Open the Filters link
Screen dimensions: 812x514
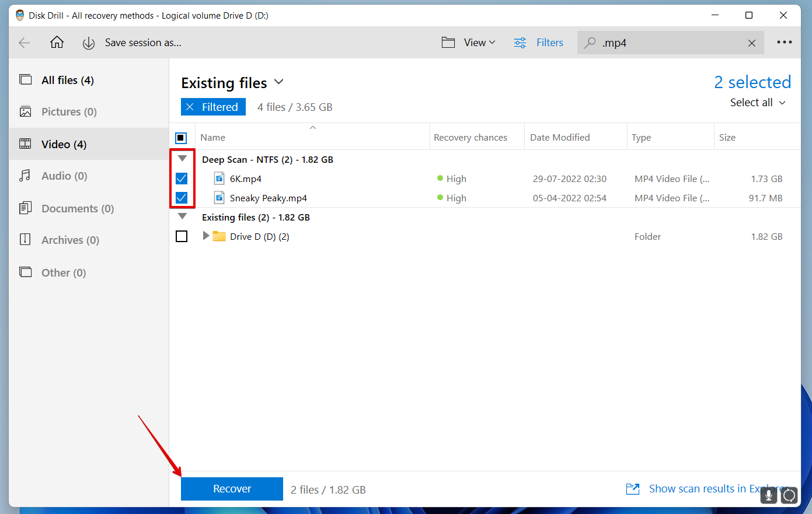[x=550, y=43]
